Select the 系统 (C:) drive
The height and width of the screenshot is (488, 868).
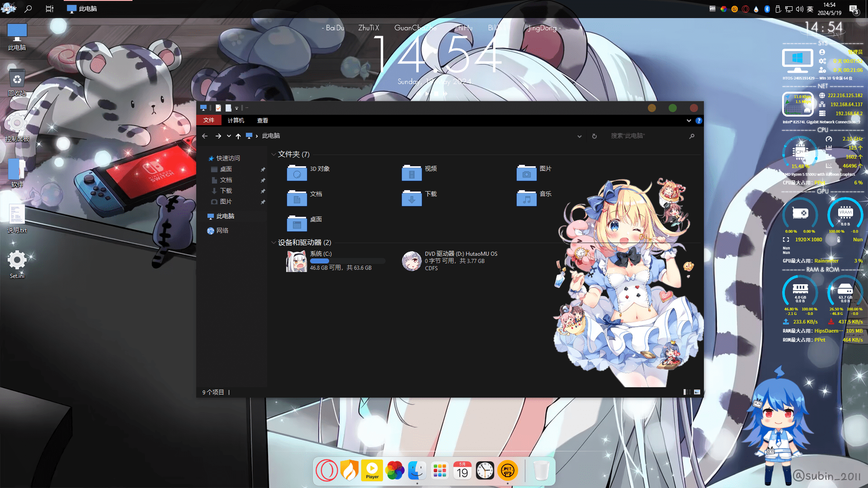pos(336,261)
